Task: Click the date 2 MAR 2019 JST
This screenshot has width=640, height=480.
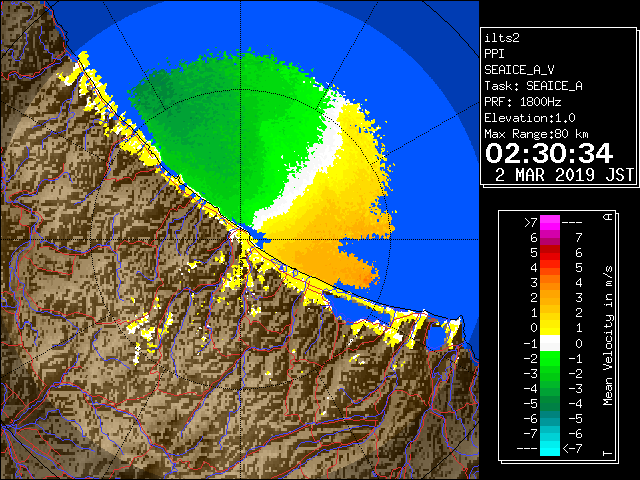Action: point(564,175)
